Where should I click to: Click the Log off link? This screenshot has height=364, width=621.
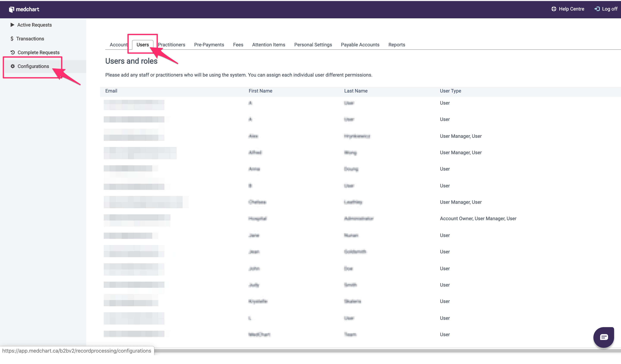pyautogui.click(x=609, y=9)
